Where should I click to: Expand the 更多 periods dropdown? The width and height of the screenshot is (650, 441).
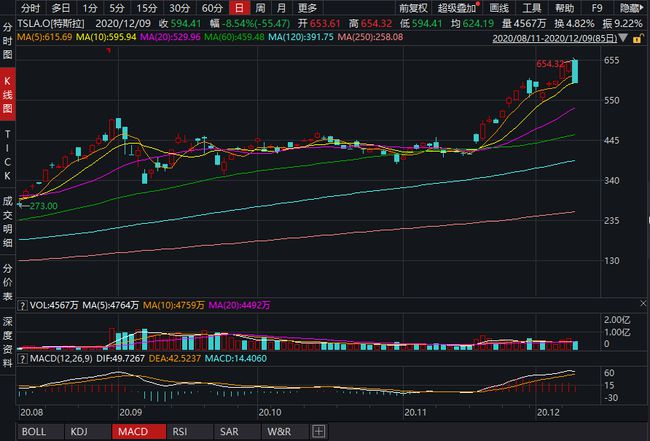pyautogui.click(x=307, y=8)
